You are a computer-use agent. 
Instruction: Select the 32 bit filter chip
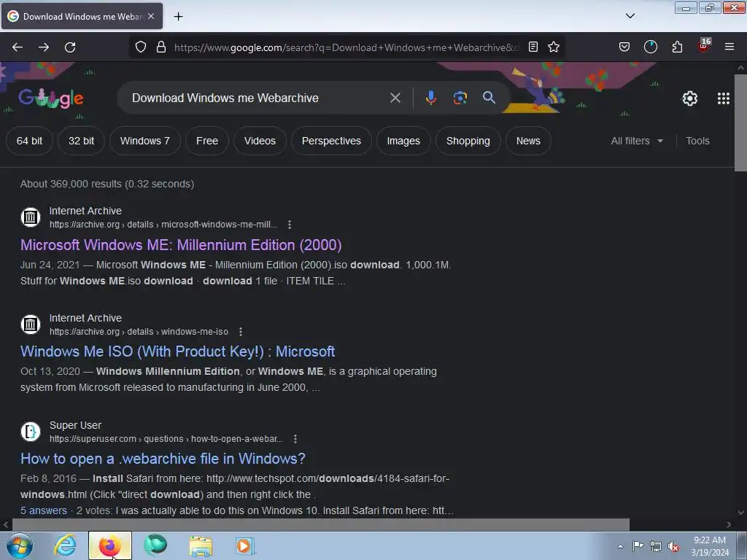tap(82, 141)
